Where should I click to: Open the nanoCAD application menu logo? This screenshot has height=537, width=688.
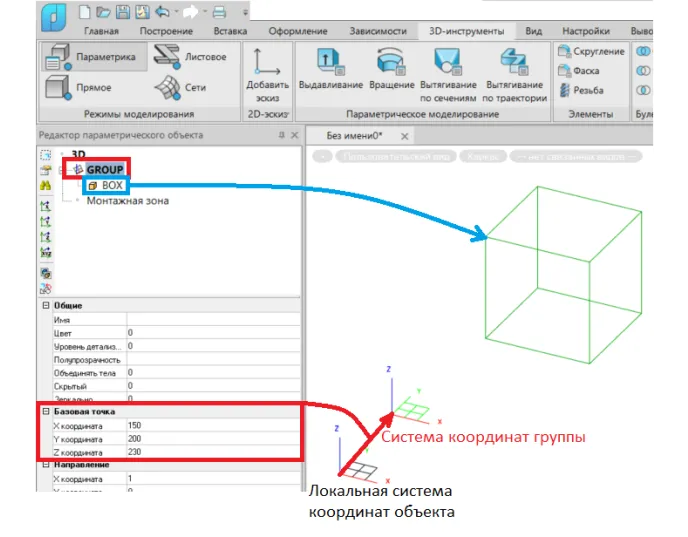coord(54,17)
